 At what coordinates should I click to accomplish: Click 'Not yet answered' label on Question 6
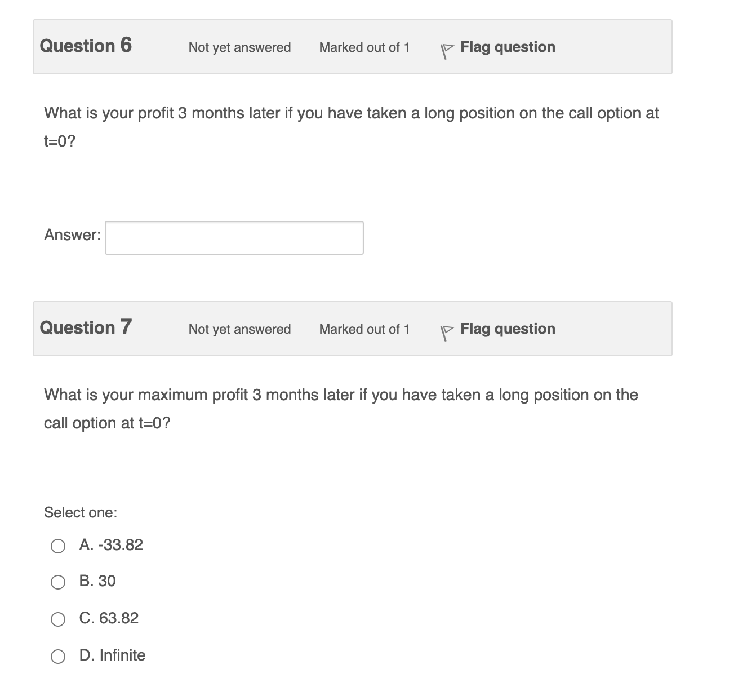point(239,48)
